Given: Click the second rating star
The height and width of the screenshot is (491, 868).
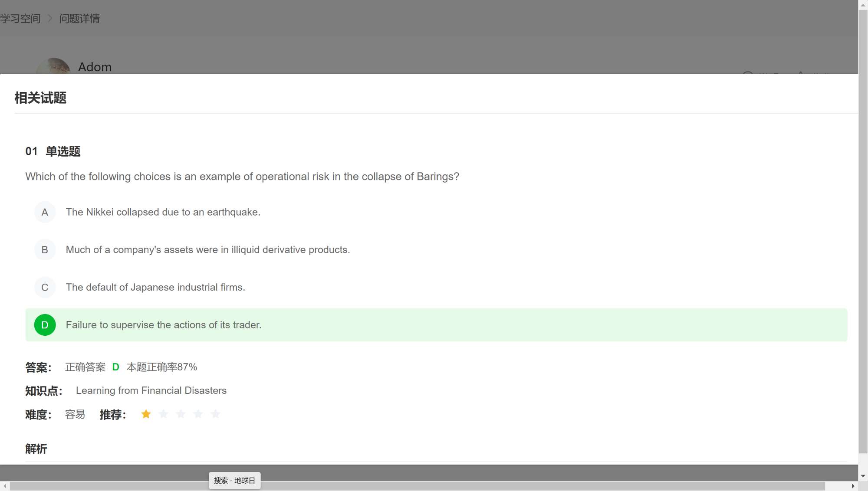Looking at the screenshot, I should click(x=163, y=414).
